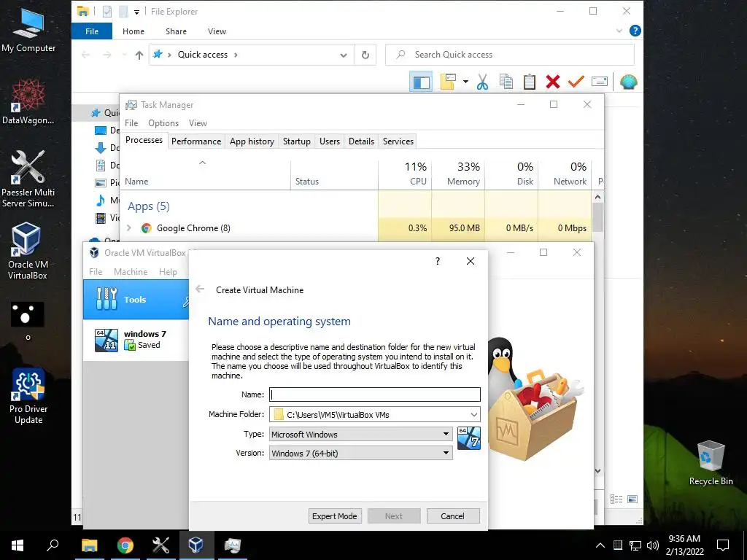Click the volume speaker tray icon
This screenshot has height=560, width=747.
(x=653, y=545)
